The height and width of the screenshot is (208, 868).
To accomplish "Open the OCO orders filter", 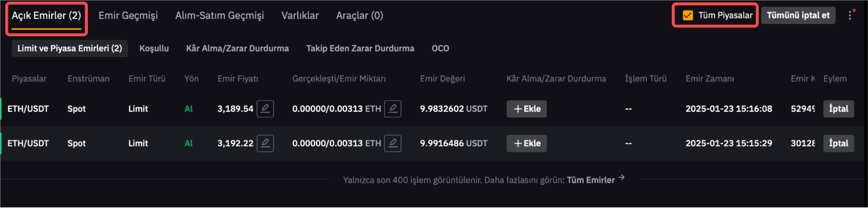I will [440, 48].
